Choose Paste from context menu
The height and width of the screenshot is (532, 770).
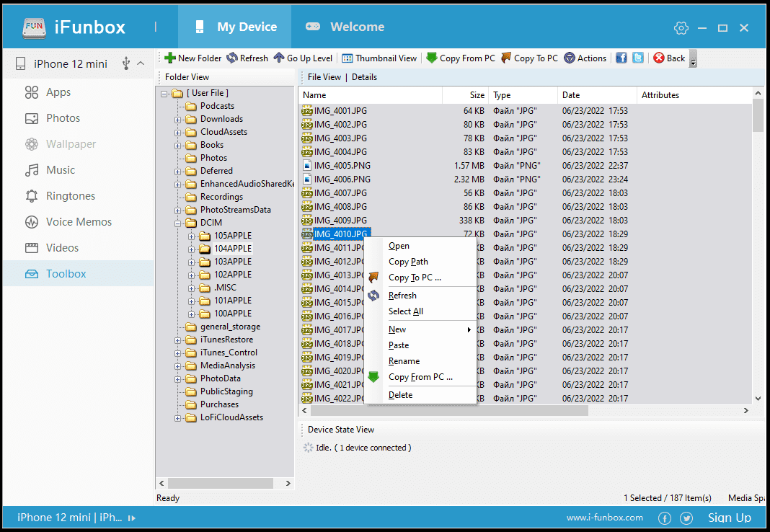pyautogui.click(x=420, y=345)
